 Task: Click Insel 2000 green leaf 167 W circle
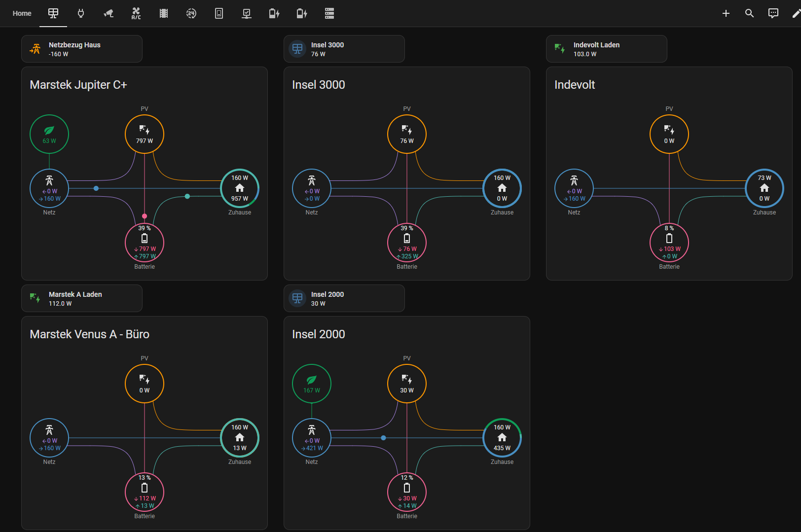click(x=312, y=384)
